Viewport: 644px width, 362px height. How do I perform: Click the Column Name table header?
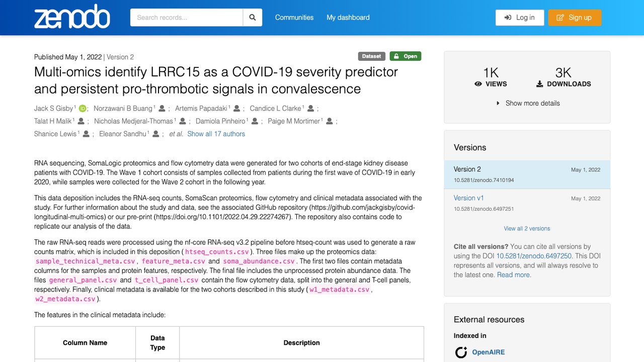(x=85, y=343)
